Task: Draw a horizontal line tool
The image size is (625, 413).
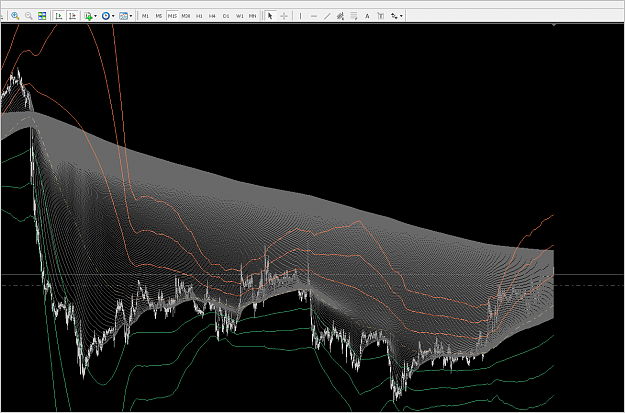Action: 314,16
